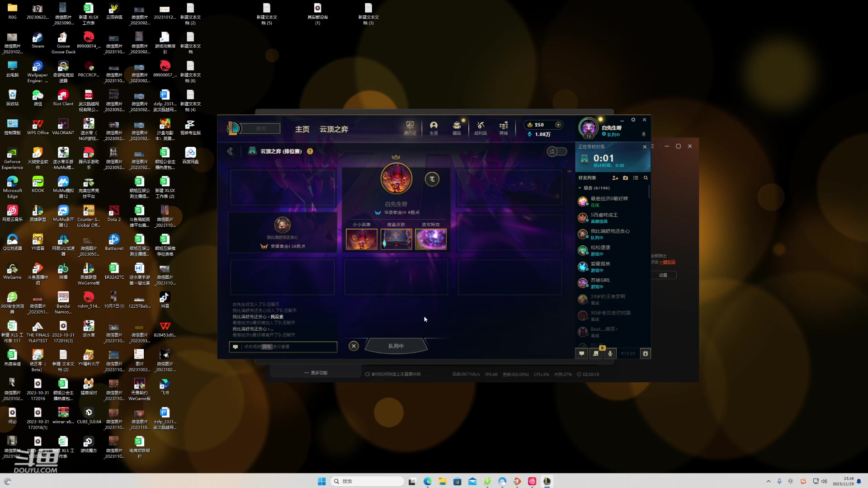This screenshot has width=868, height=488.
Task: Select offline friend 90岁老汉走对抗路
Action: coord(612,315)
